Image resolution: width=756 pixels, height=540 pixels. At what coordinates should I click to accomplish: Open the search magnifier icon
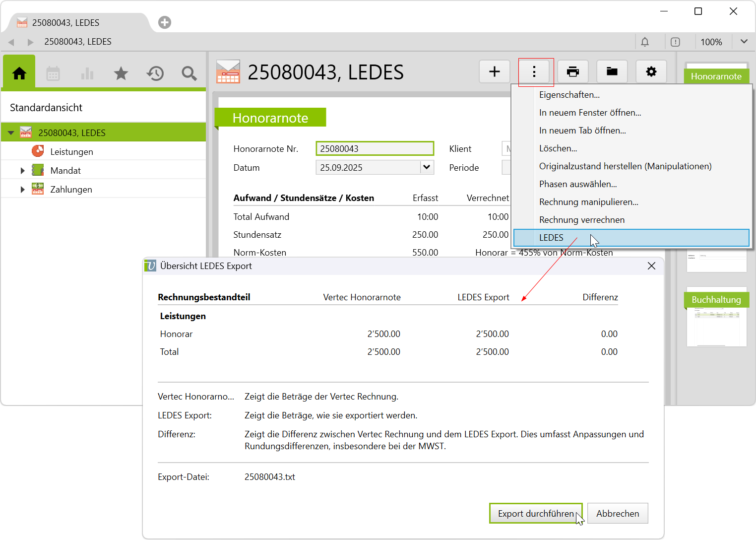189,73
